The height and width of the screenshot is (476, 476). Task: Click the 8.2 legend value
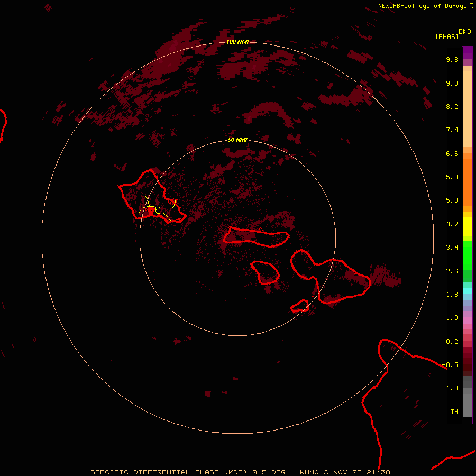452,106
